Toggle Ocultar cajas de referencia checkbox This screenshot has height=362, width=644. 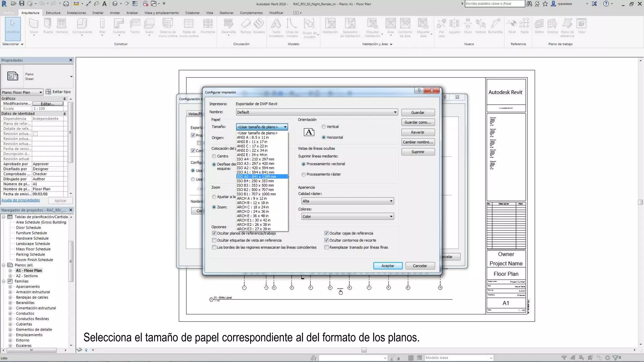(326, 233)
